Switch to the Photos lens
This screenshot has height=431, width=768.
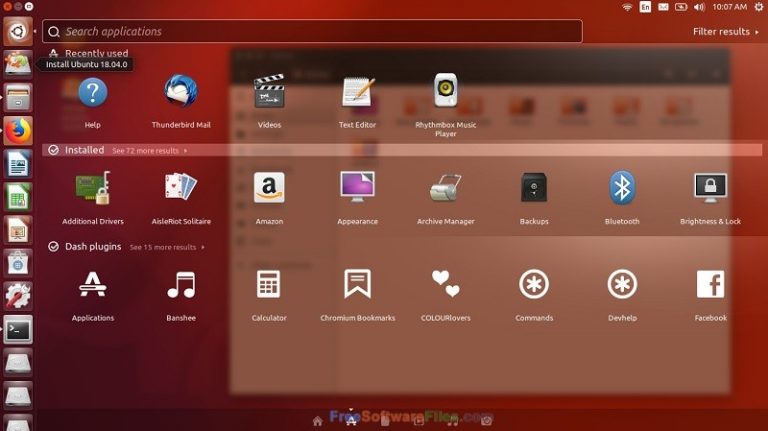[486, 420]
